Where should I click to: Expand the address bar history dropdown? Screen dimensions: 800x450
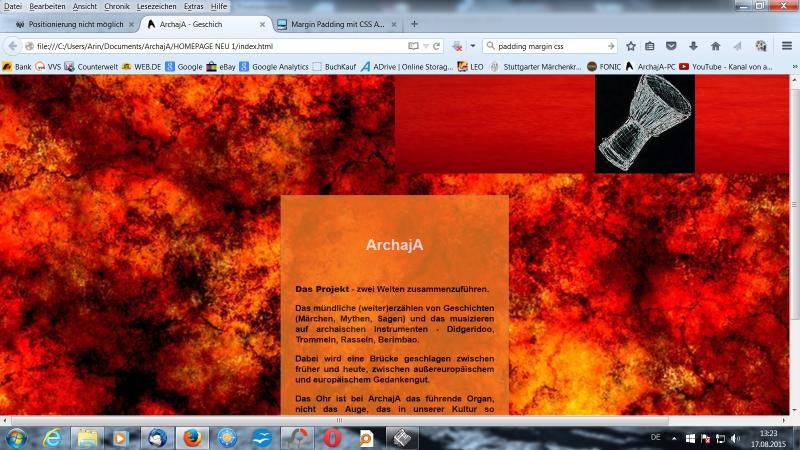pos(425,46)
